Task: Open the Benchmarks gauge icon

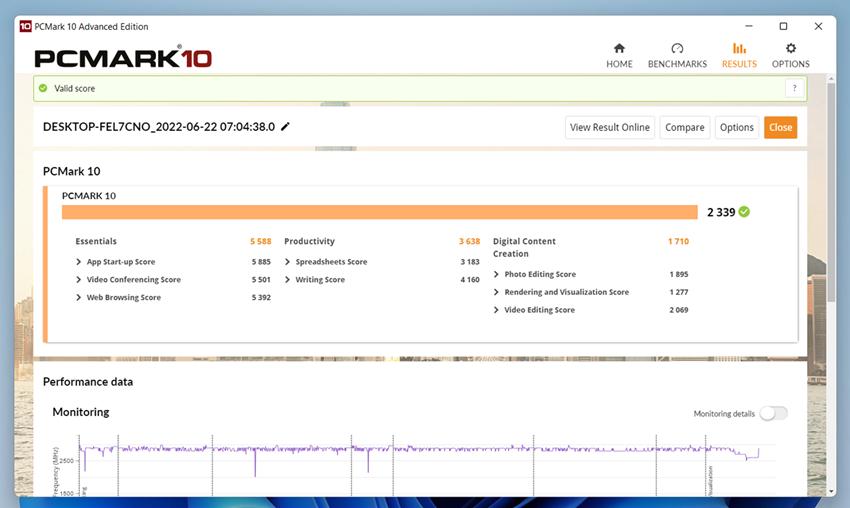Action: pyautogui.click(x=677, y=48)
